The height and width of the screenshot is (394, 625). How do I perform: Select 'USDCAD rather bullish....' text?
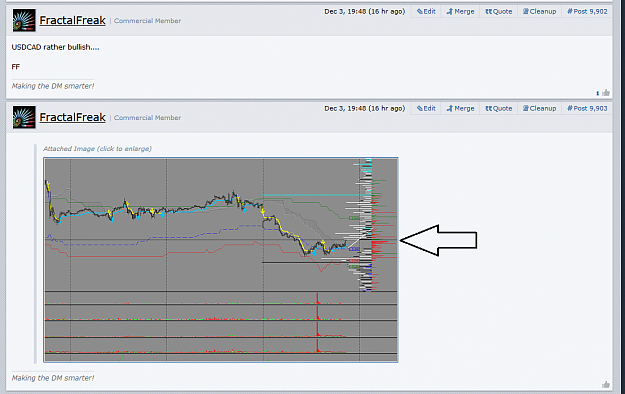click(x=55, y=47)
